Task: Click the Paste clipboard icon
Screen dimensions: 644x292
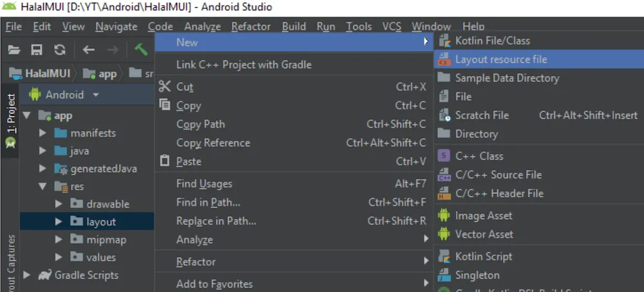Action: [165, 161]
